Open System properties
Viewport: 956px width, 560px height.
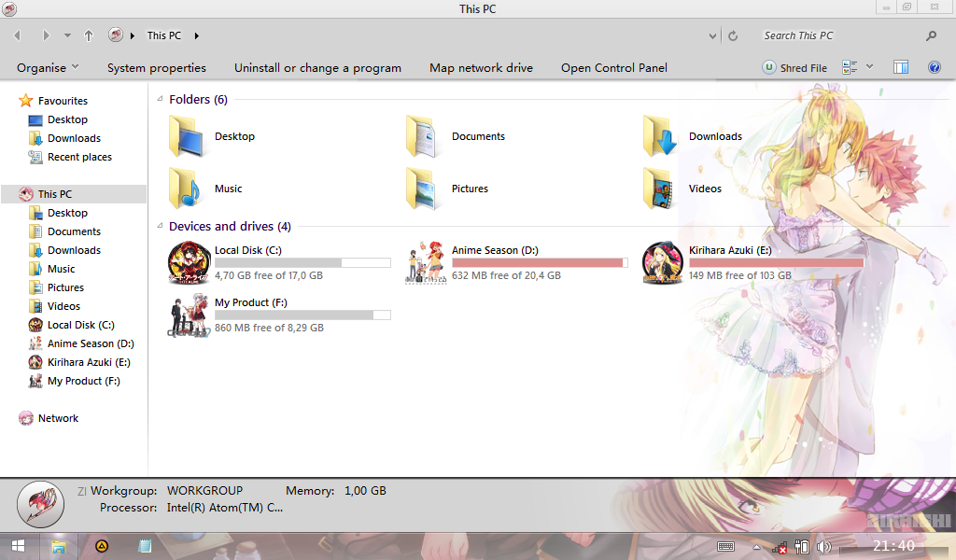point(157,67)
